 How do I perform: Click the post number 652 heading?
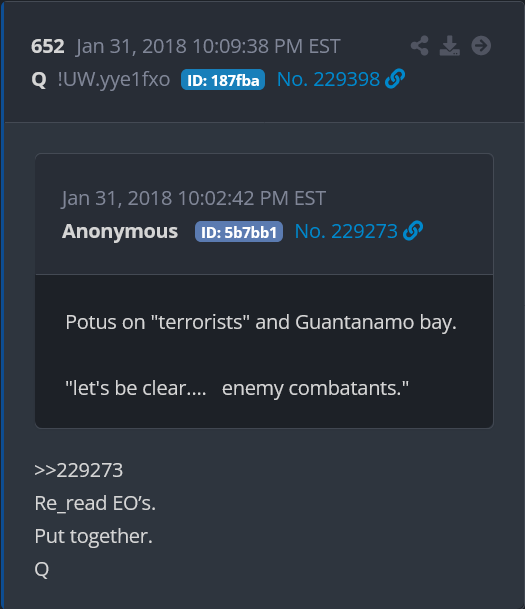(x=48, y=46)
